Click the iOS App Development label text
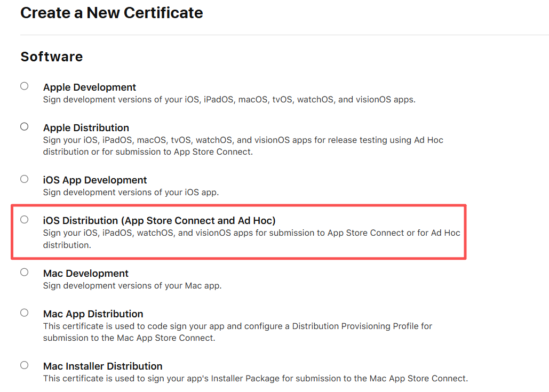The width and height of the screenshot is (549, 392). pos(95,180)
